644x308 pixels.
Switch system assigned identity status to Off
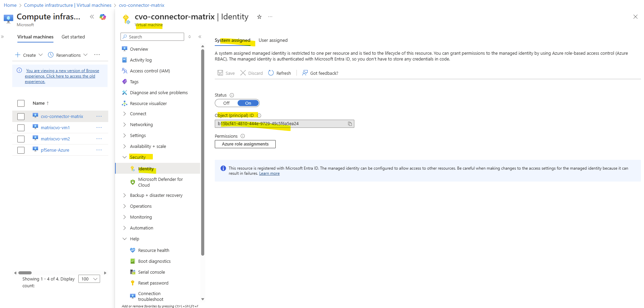tap(226, 103)
